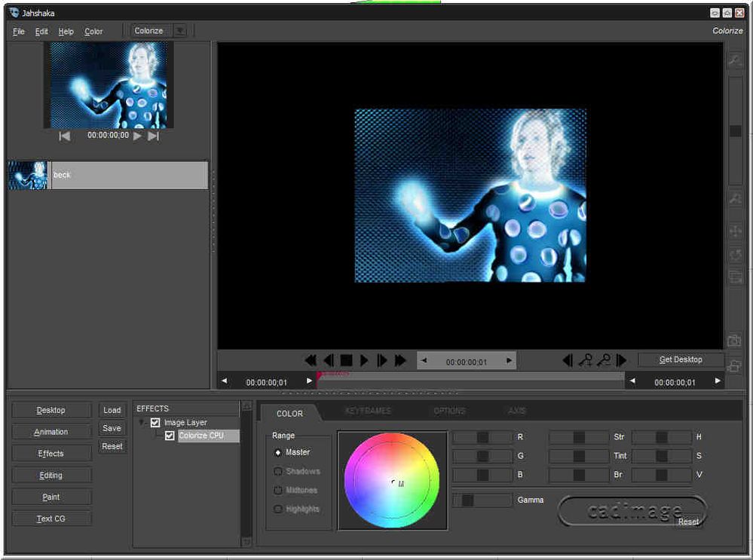Click the zoom magnifier icon at top right
Viewport: 753px width, 560px height.
tap(735, 60)
